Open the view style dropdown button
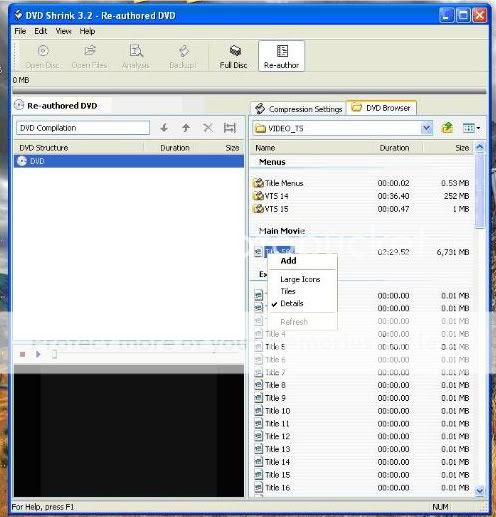Screen dimensions: 496x517 [x=471, y=128]
